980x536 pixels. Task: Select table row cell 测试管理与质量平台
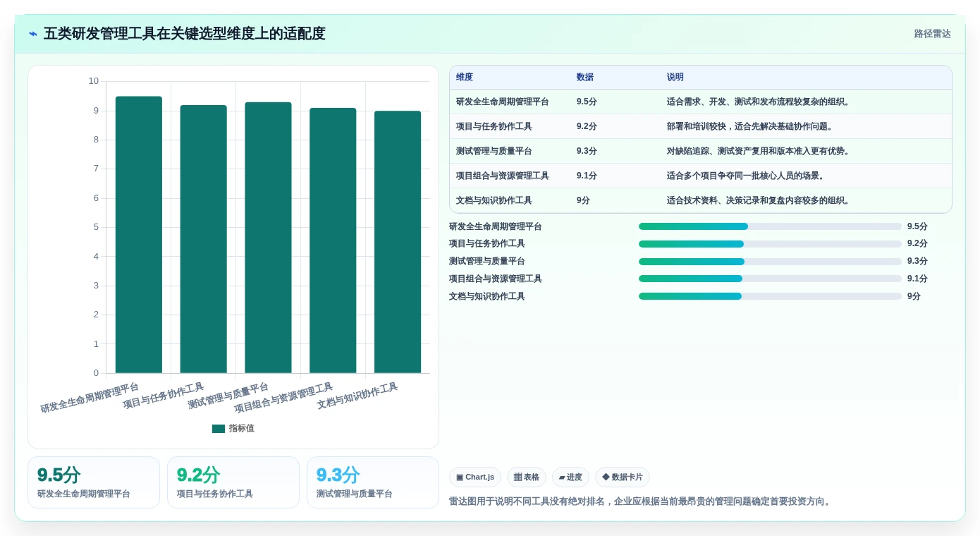pos(494,151)
